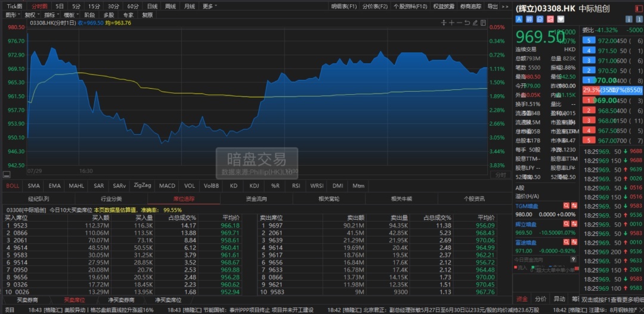644x314 pixels.
Task: Collapse chart panel with bottom-left minus icon
Action: click(x=6, y=174)
